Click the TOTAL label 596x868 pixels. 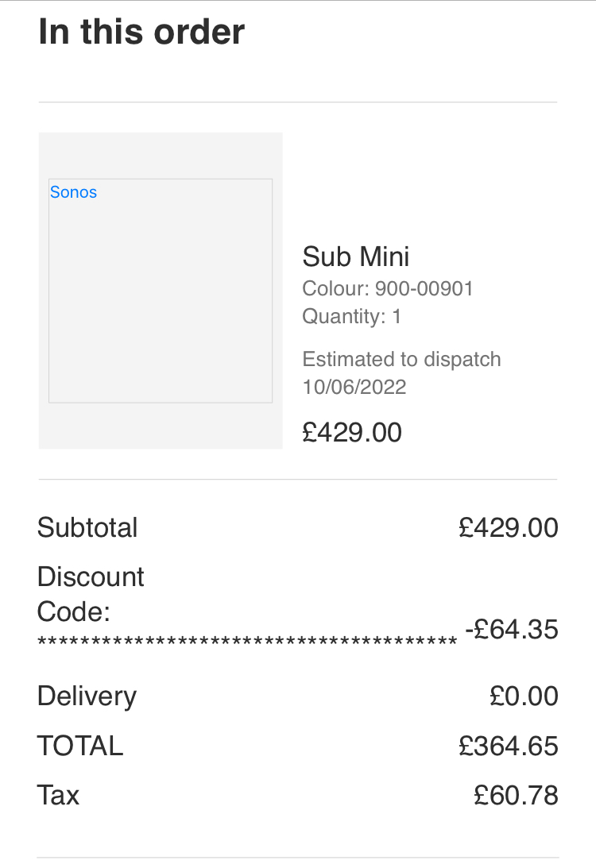point(80,746)
